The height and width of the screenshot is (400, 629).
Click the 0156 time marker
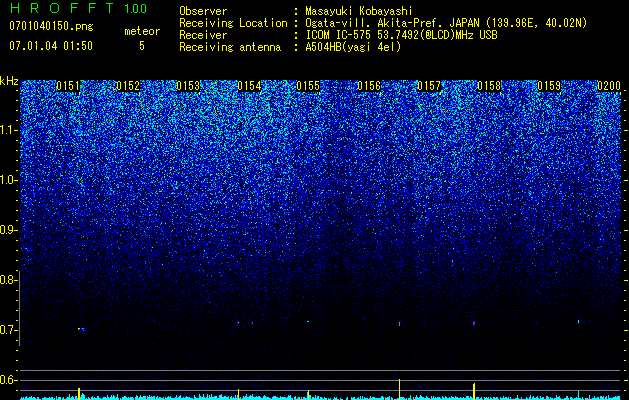click(369, 86)
